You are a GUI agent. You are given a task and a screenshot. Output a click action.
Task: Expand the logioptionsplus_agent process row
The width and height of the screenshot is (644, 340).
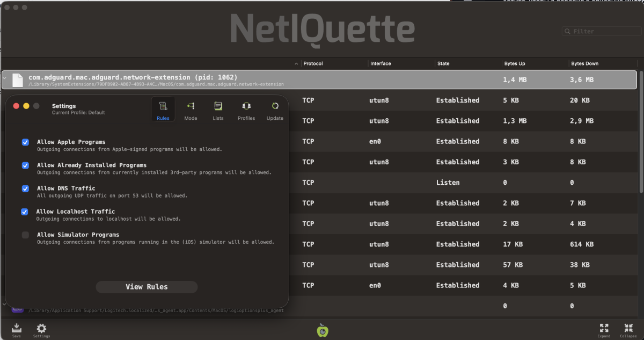point(5,304)
